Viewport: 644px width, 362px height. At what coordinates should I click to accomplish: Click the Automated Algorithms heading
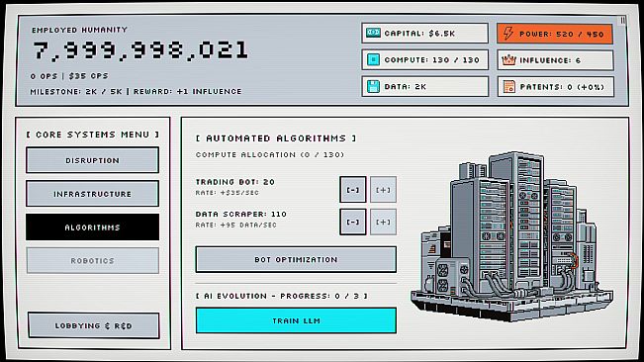(x=276, y=138)
